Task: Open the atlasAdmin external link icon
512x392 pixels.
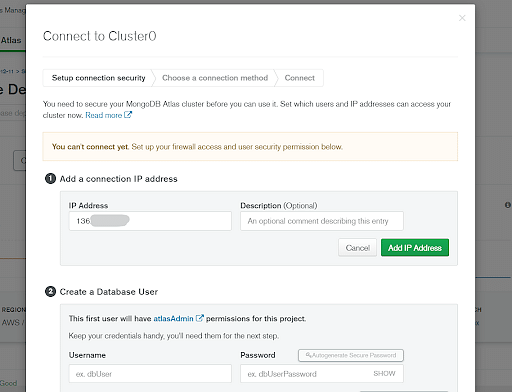Action: (x=199, y=318)
